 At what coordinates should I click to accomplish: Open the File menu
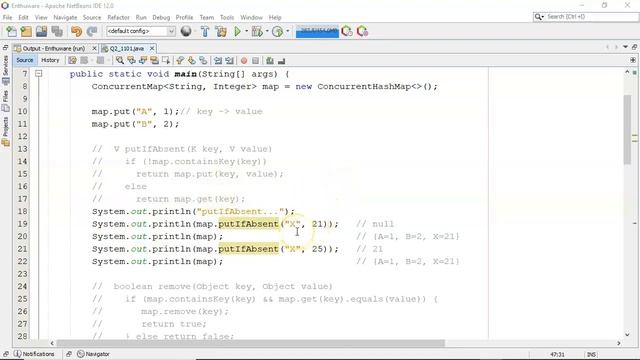[x=7, y=18]
